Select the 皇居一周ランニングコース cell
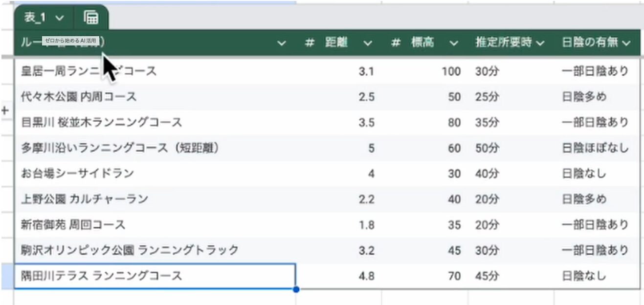The height and width of the screenshot is (305, 644). (89, 71)
